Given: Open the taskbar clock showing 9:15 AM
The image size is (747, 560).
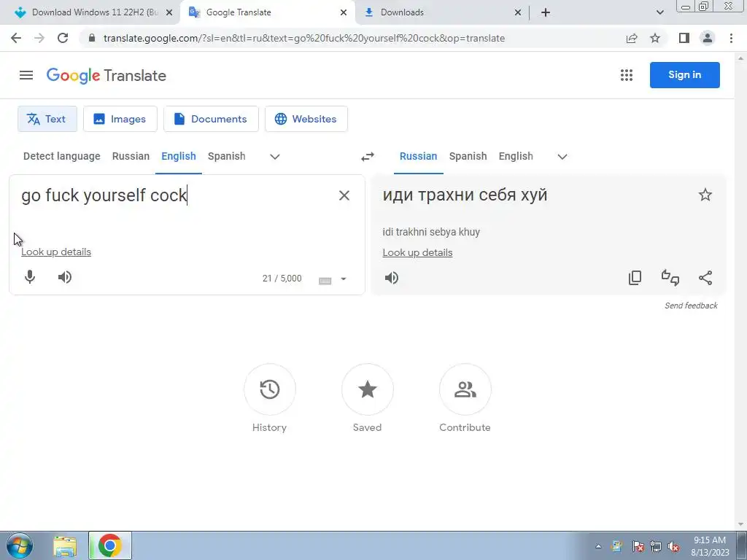Looking at the screenshot, I should 710,546.
